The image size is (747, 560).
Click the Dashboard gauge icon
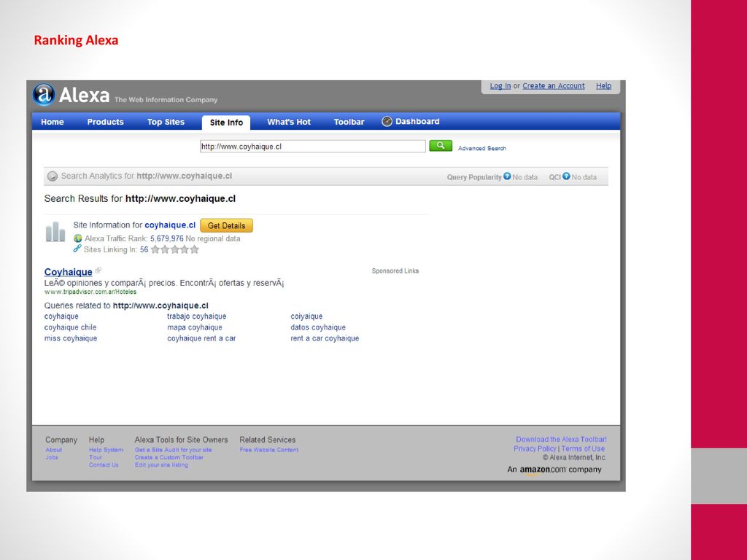pos(387,122)
